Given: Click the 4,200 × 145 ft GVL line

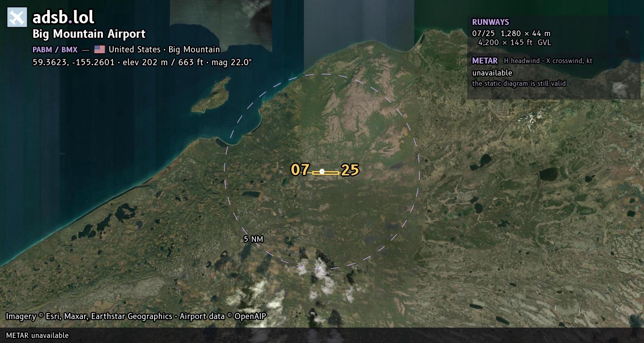Looking at the screenshot, I should coord(514,42).
